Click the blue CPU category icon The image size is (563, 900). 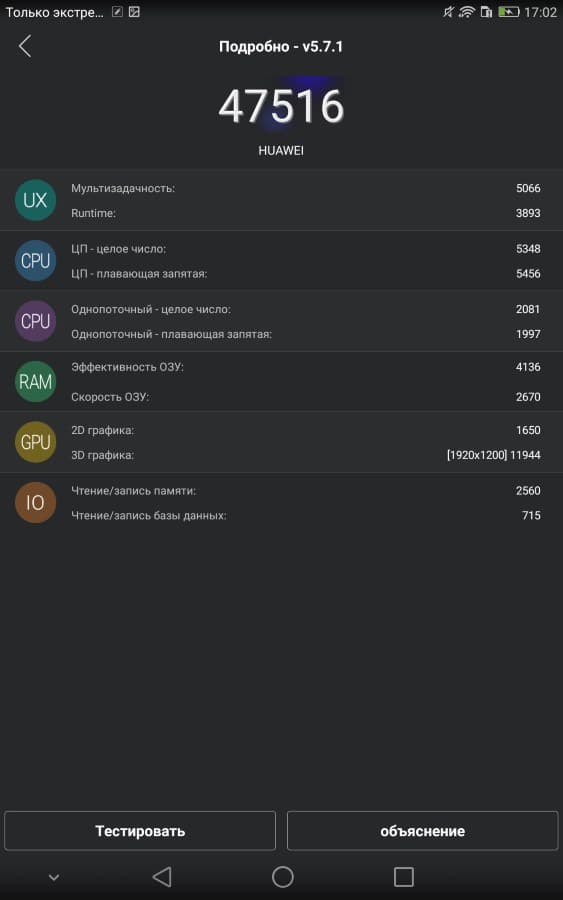[35, 261]
